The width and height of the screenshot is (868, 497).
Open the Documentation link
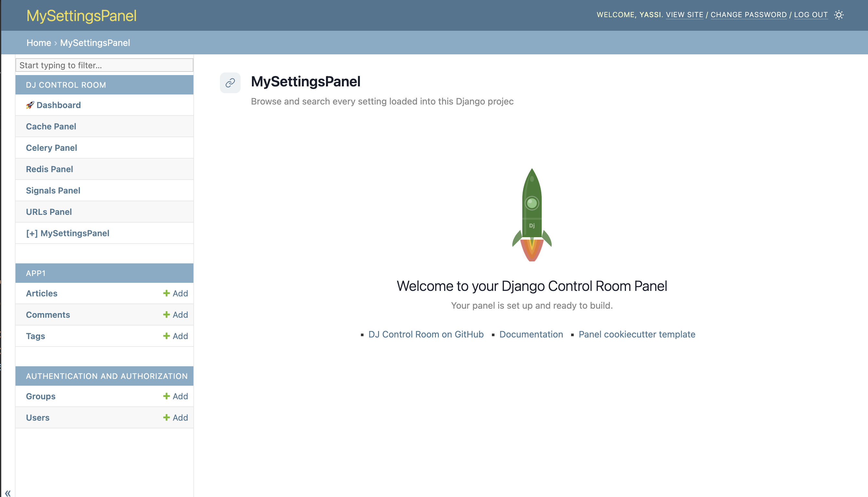531,334
